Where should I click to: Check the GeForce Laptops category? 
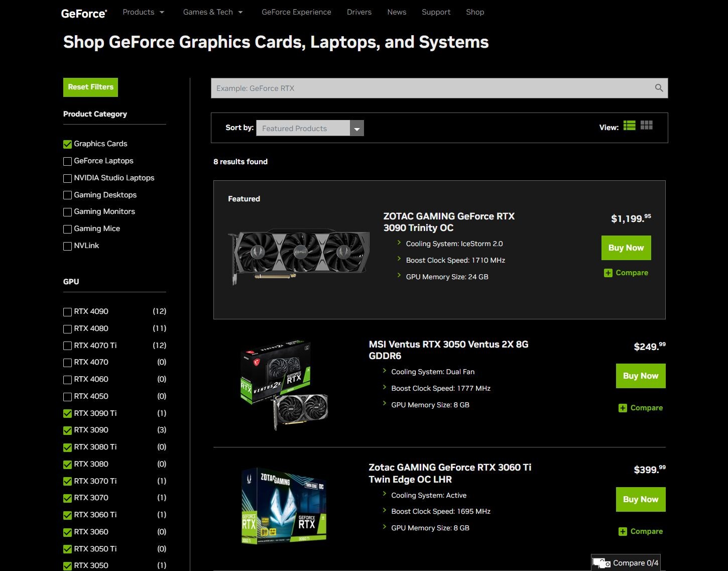(x=67, y=161)
